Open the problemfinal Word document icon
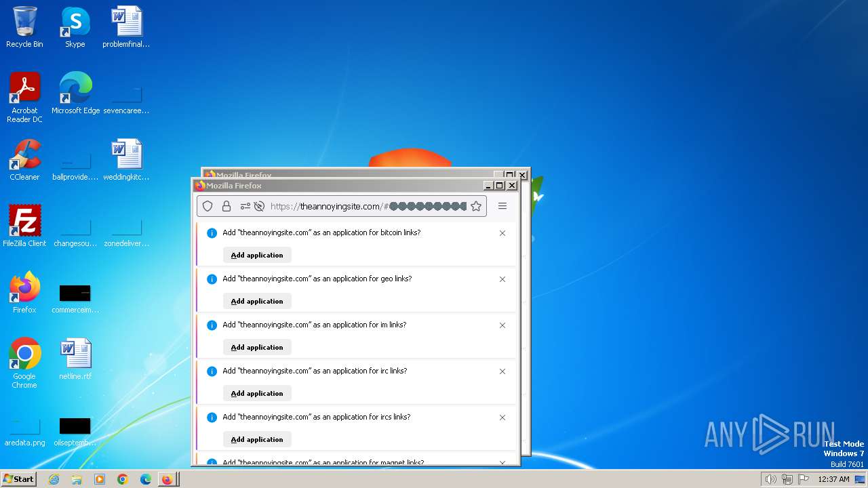The image size is (868, 488). (x=126, y=27)
